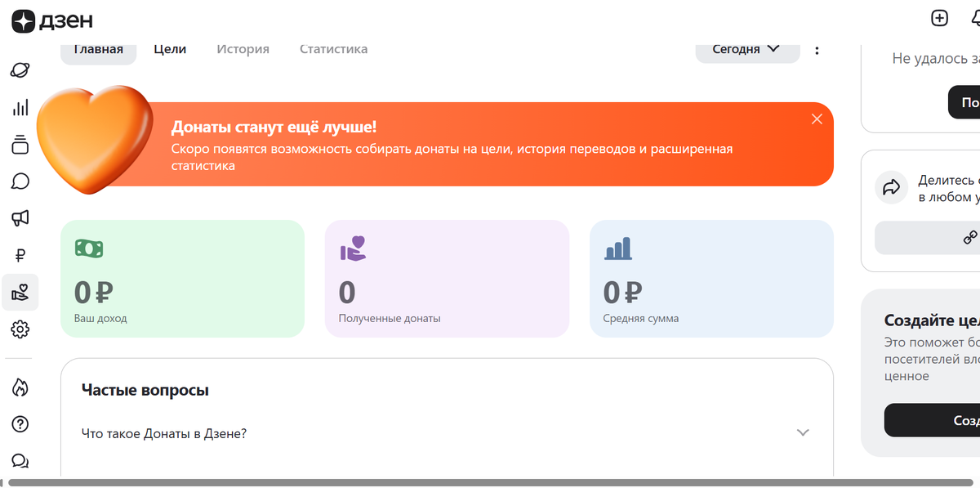Select the donations hand-with-heart sidebar icon
The width and height of the screenshot is (980, 488).
[20, 292]
